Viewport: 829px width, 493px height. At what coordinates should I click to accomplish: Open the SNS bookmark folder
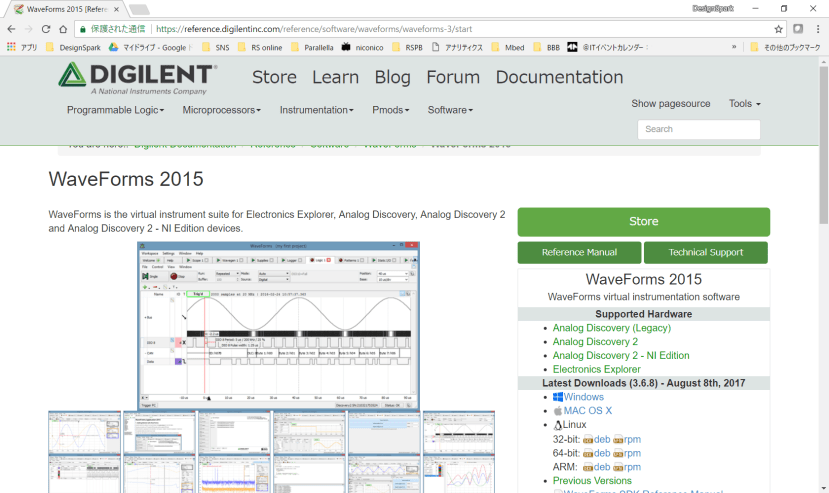click(216, 47)
